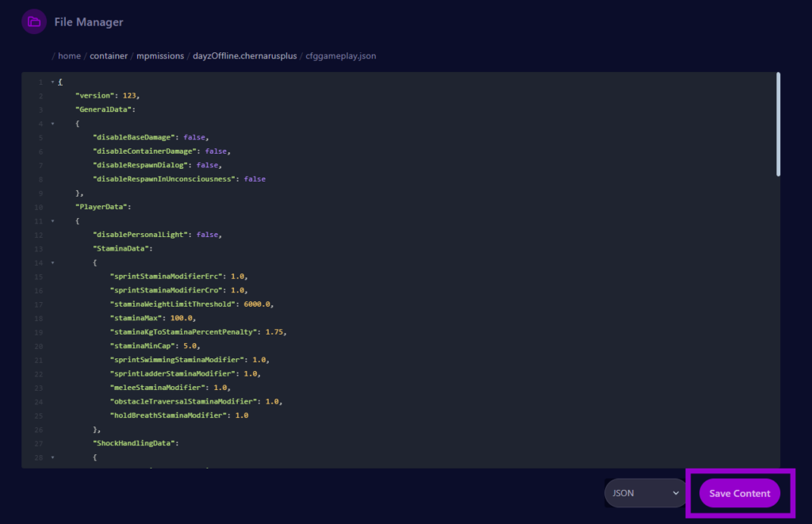Screen dimensions: 812x524
Task: Collapse the GeneralData block fold arrow
Action: [x=52, y=124]
